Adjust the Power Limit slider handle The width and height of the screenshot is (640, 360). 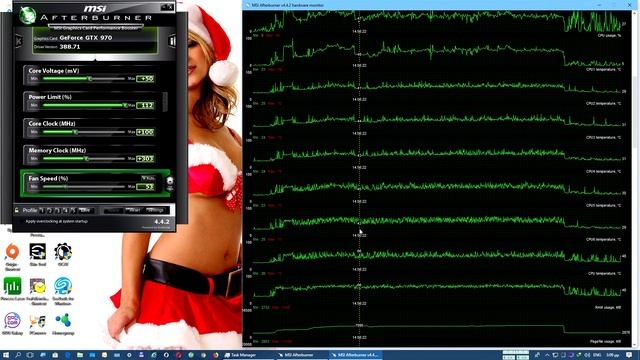coord(125,105)
